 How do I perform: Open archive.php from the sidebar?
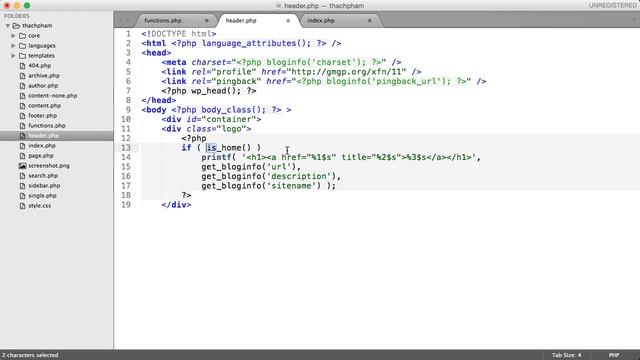[44, 76]
